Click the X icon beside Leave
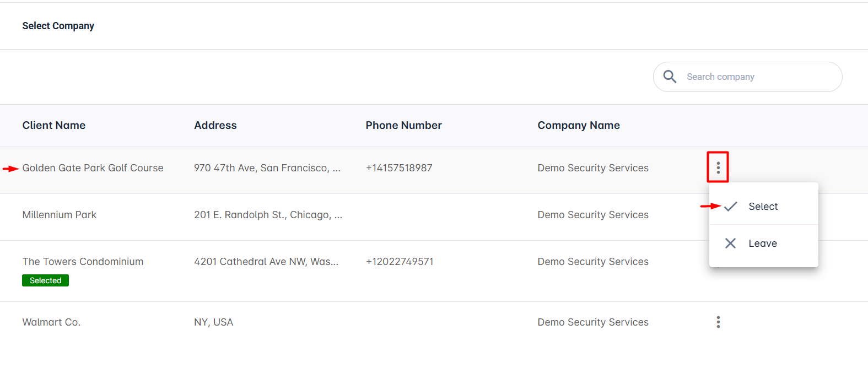 730,243
